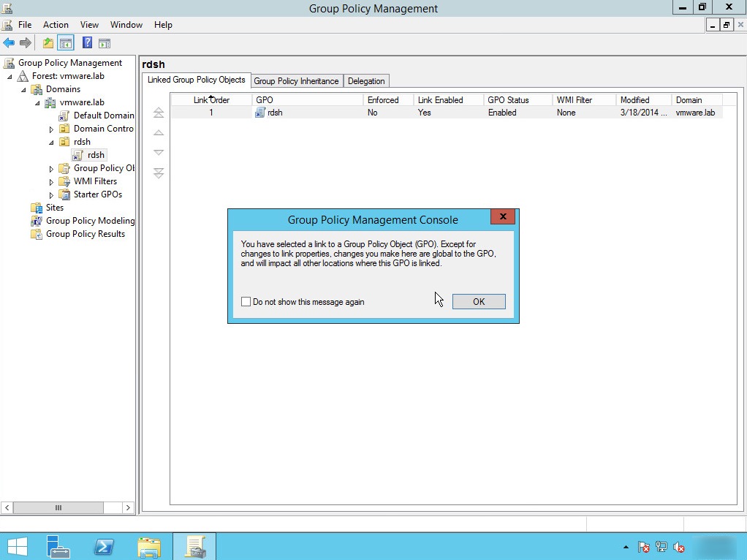Screen dimensions: 747x560
Task: Open Help using the question mark icon
Action: (x=87, y=42)
